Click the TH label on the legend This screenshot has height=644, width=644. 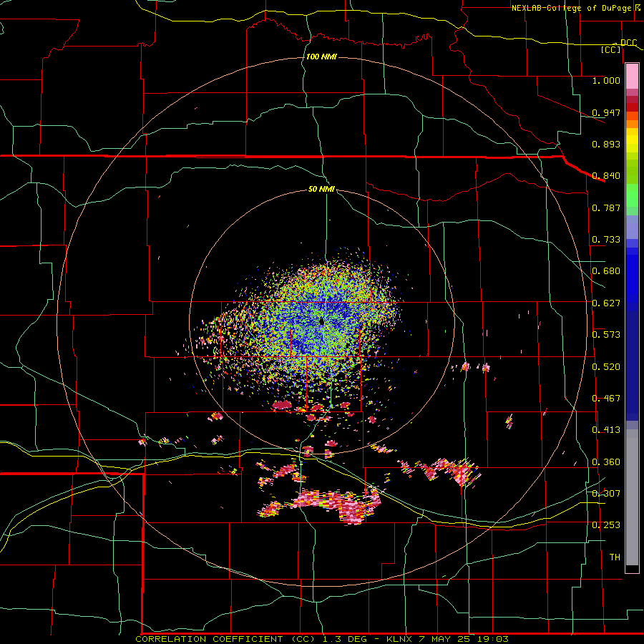(615, 557)
